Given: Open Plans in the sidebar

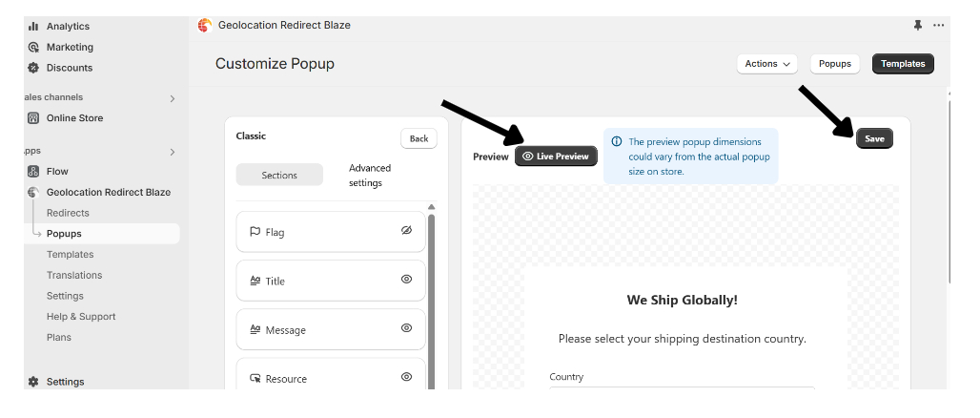Looking at the screenshot, I should tap(59, 337).
